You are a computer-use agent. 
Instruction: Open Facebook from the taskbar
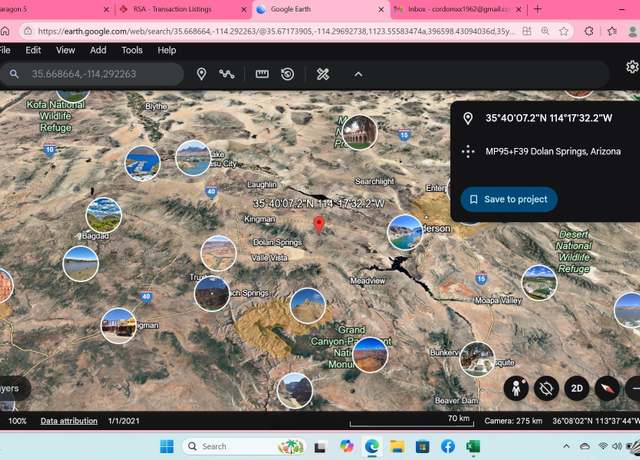448,446
